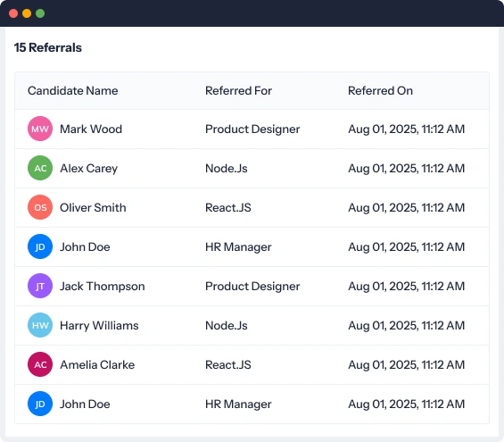The height and width of the screenshot is (442, 504).
Task: Click the JD avatar in the row above Jack Thompson
Action: [40, 246]
